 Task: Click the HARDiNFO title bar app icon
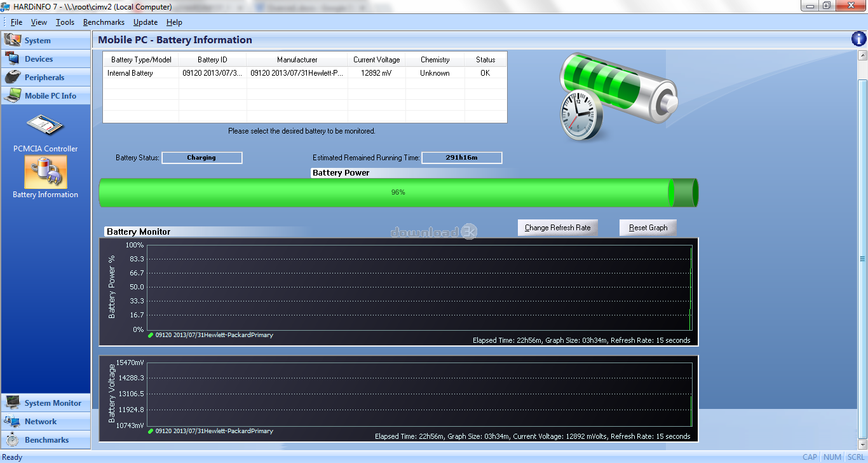click(x=6, y=6)
